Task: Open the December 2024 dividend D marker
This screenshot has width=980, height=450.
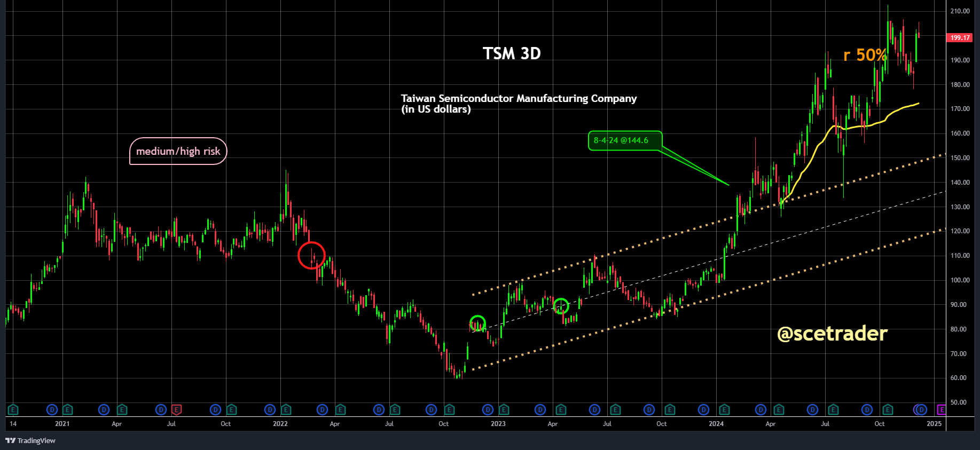Action: click(921, 410)
